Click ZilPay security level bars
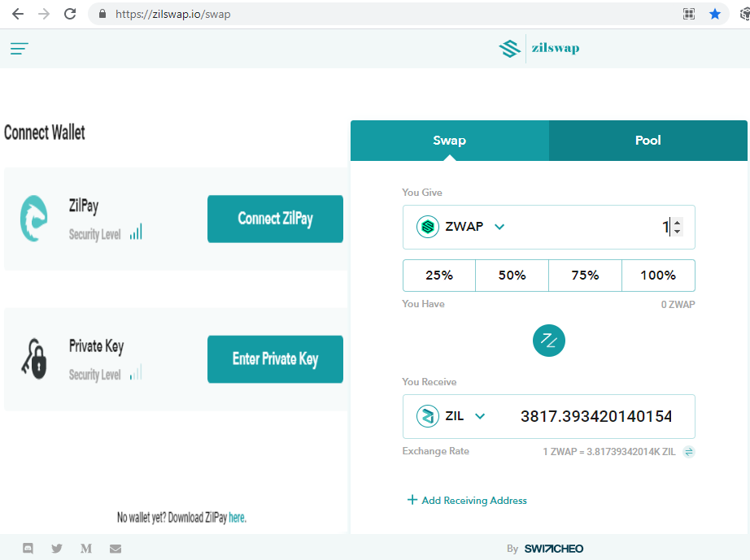 (136, 232)
